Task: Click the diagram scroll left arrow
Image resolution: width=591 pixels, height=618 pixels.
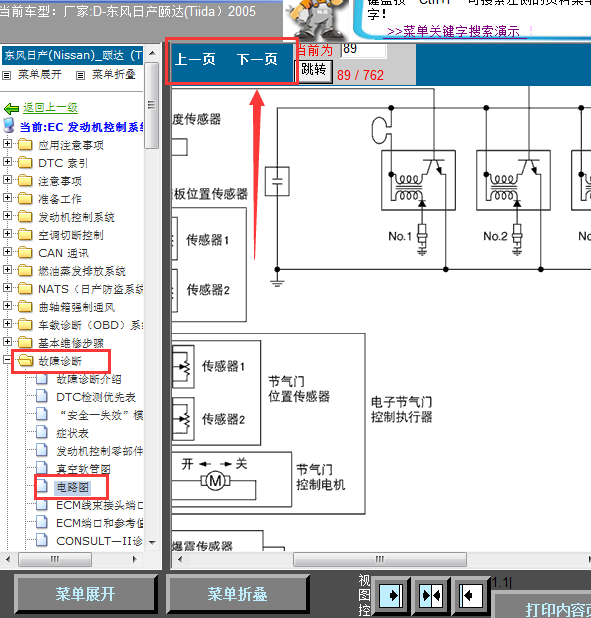Action: point(180,559)
